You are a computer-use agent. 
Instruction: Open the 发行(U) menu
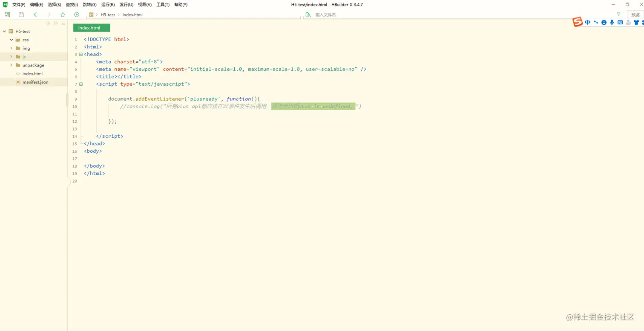point(126,5)
